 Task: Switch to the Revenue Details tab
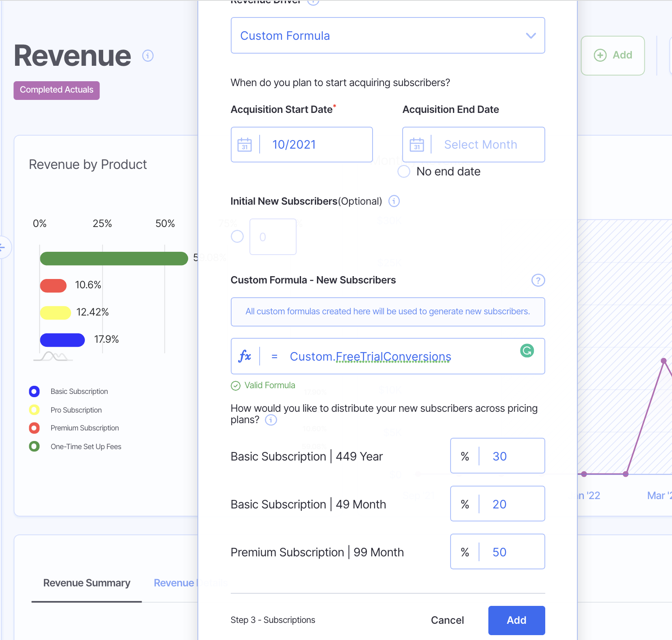[174, 583]
